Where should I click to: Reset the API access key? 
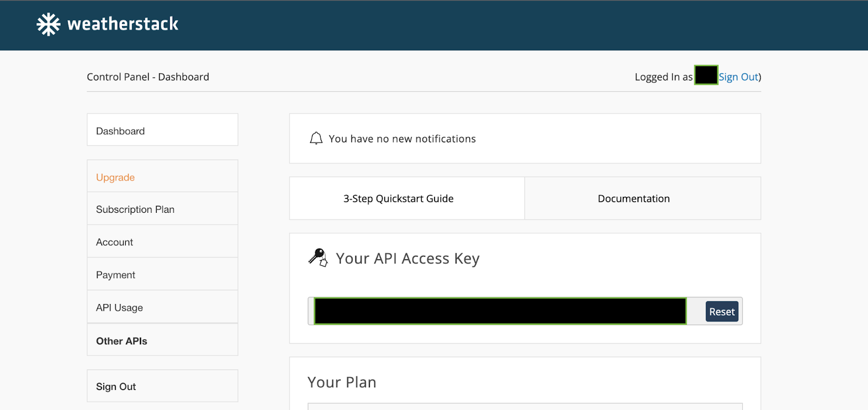[x=722, y=312]
